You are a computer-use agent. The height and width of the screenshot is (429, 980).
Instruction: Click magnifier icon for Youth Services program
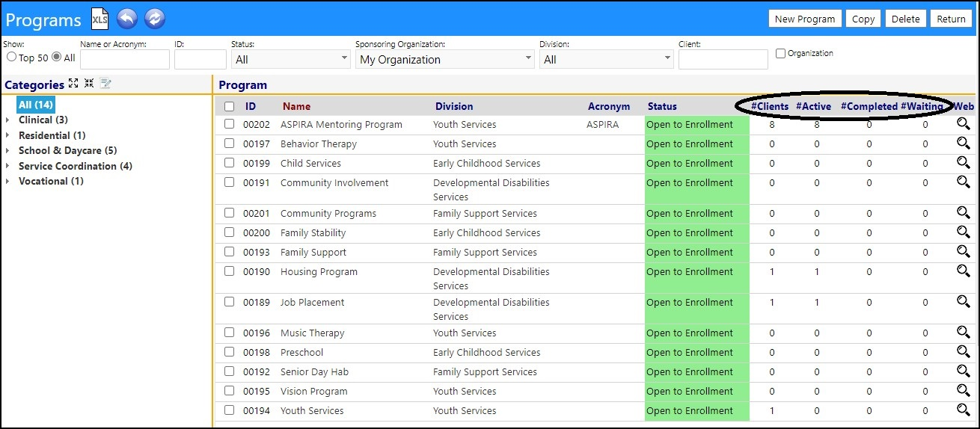tap(963, 410)
